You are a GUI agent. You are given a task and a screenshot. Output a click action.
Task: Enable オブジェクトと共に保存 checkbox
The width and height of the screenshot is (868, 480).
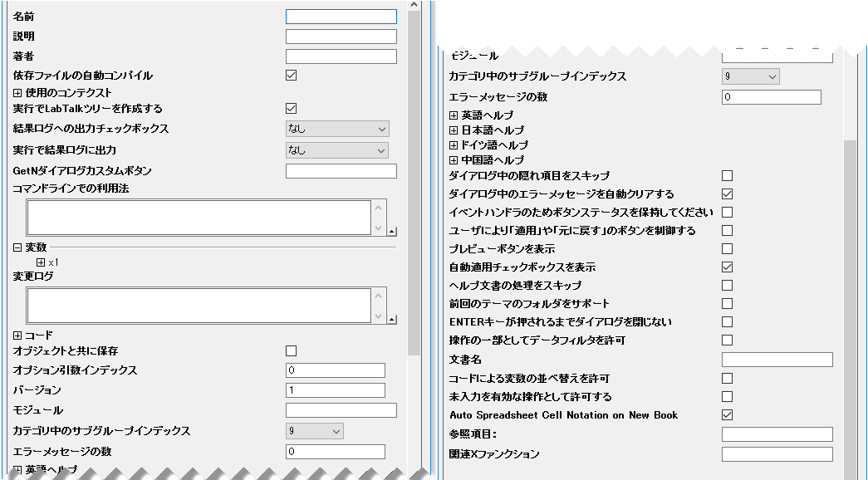[292, 351]
